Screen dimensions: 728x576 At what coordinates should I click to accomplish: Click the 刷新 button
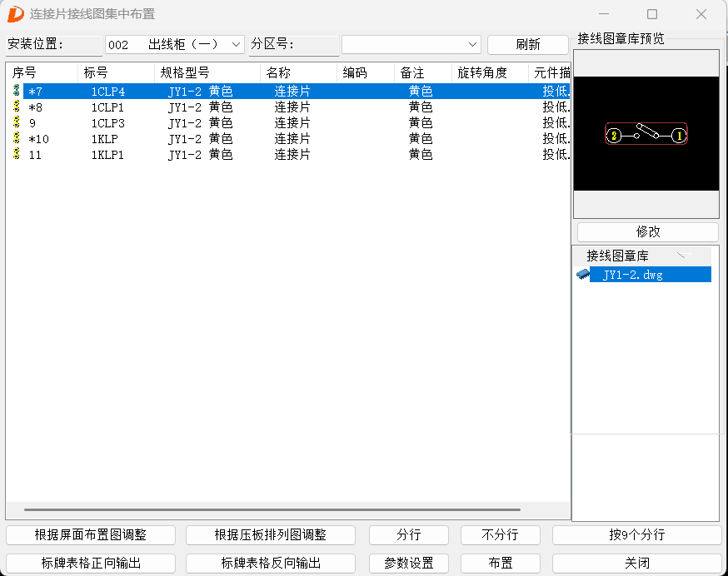(528, 45)
